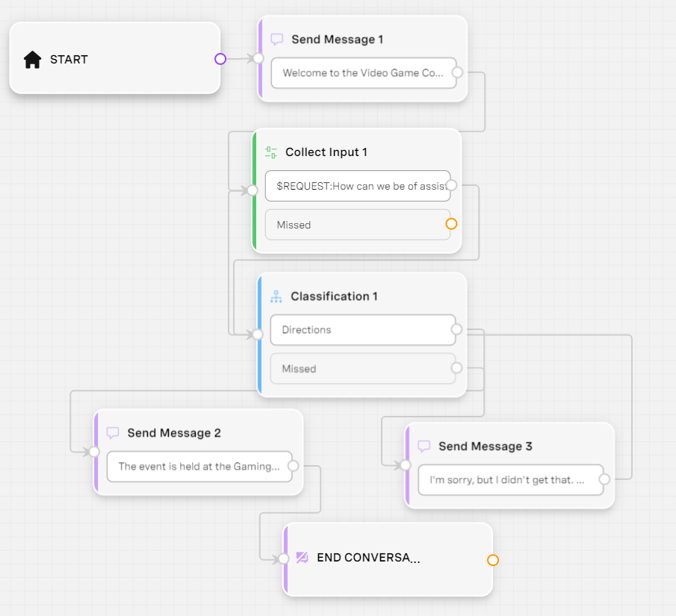Open the $REQUEST prompt field in Collect Input 1
The height and width of the screenshot is (616, 676).
tap(358, 186)
